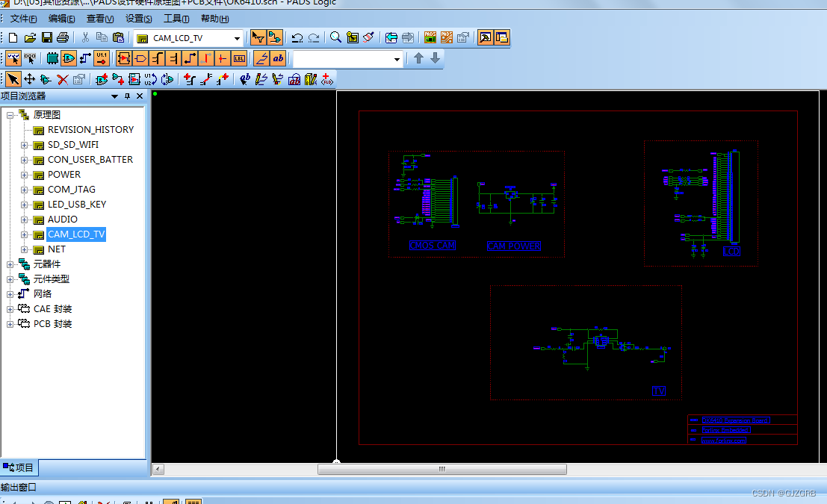The height and width of the screenshot is (504, 827).
Task: Undo the last action
Action: (297, 37)
